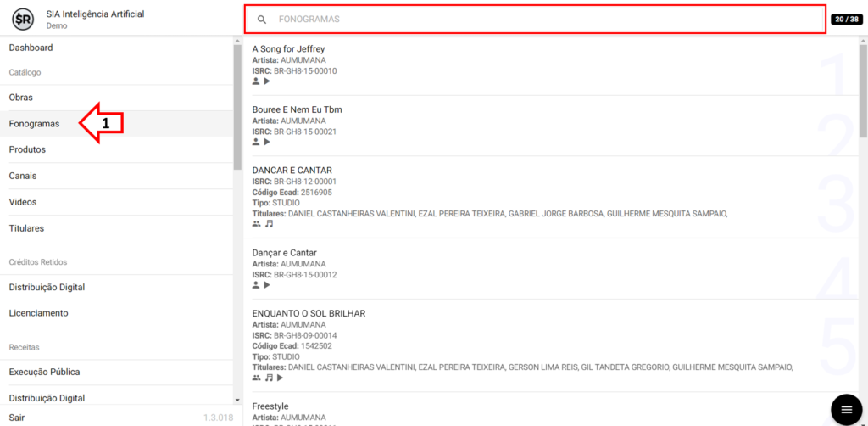Select Obras in the Catálogo section
This screenshot has height=426, width=868.
click(x=21, y=98)
